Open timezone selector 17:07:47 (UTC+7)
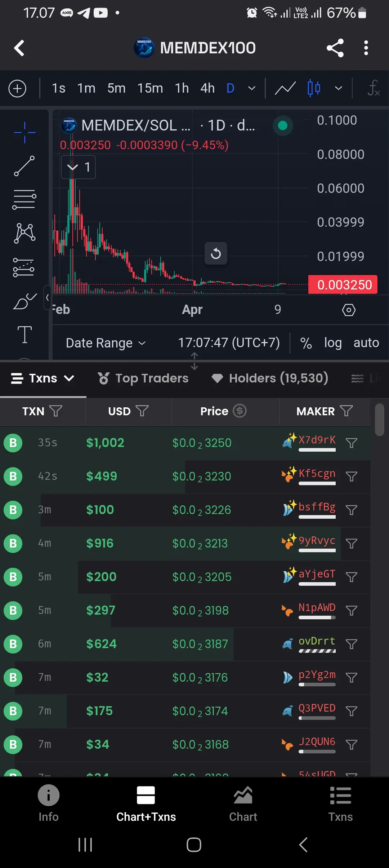The image size is (389, 868). pyautogui.click(x=229, y=343)
